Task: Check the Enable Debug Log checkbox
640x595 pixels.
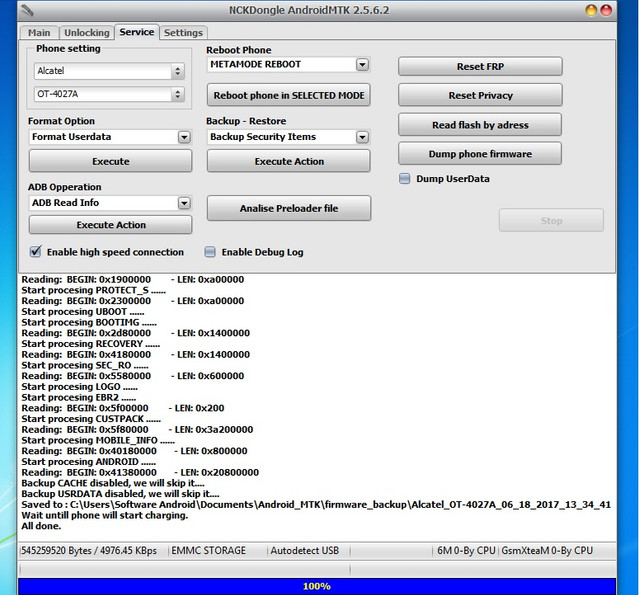Action: coord(210,252)
